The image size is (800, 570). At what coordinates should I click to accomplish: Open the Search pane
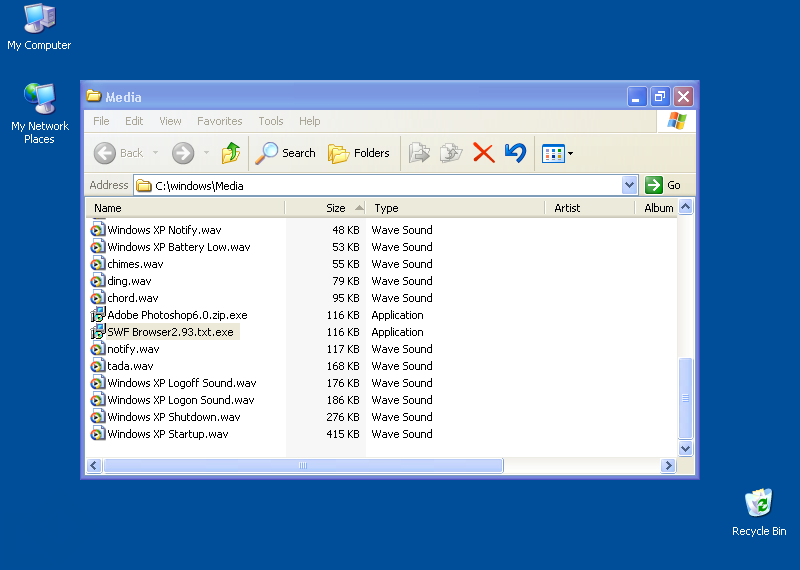click(x=286, y=153)
